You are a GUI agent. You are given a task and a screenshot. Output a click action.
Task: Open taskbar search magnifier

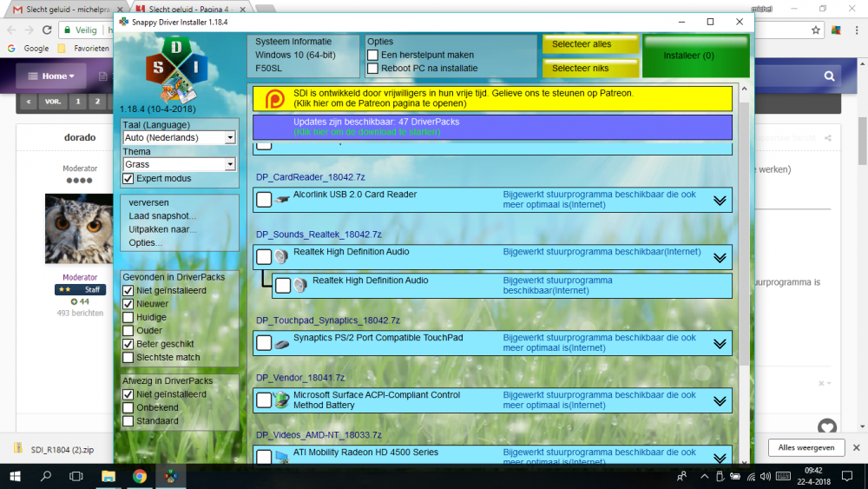pos(46,476)
